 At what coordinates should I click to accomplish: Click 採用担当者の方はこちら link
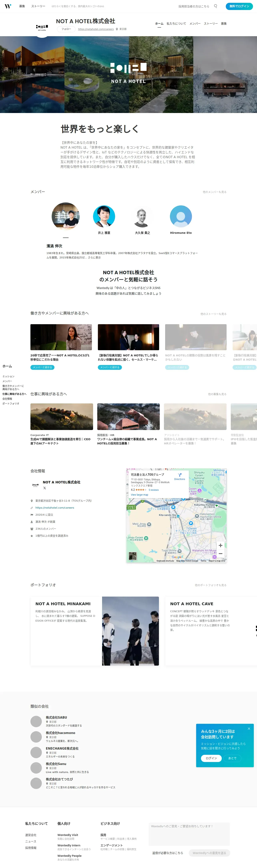coord(194,6)
